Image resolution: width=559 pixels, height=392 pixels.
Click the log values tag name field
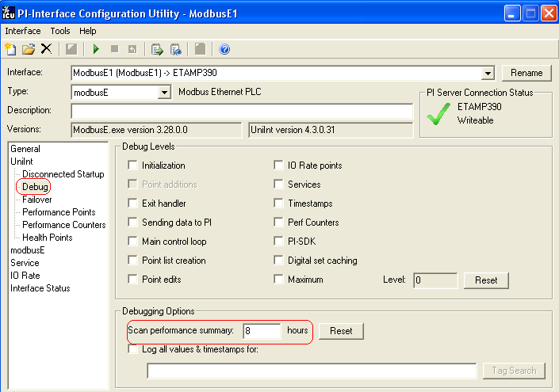click(x=312, y=371)
